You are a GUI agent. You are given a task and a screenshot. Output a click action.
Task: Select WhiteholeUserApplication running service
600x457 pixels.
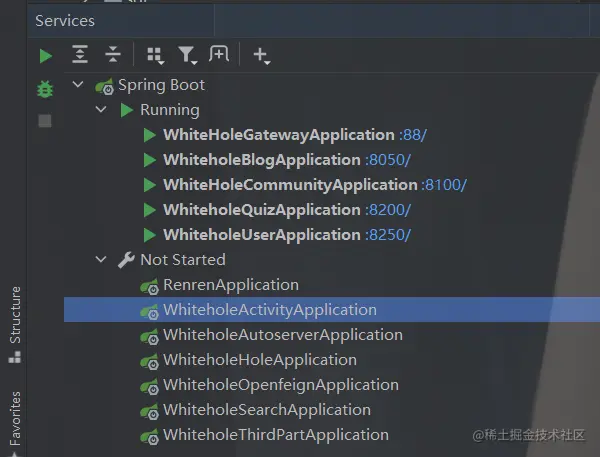(x=262, y=235)
